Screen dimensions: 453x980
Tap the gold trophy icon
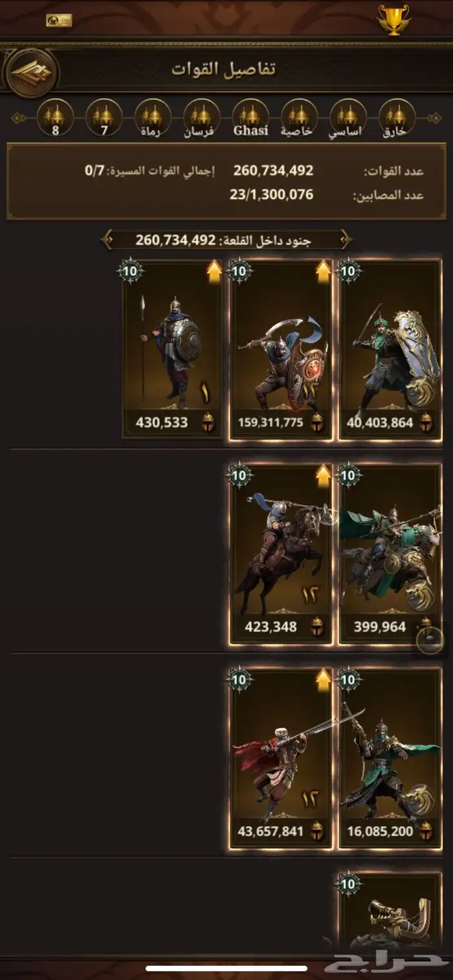click(x=394, y=20)
